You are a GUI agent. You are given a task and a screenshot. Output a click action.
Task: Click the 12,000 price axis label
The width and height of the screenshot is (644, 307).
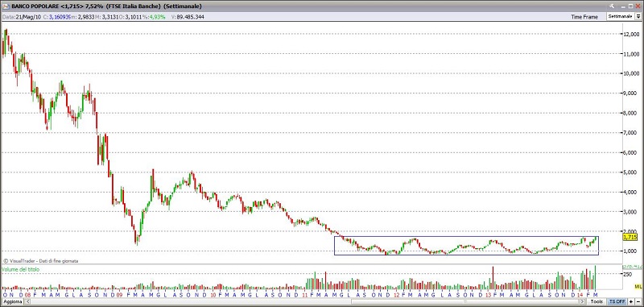[x=631, y=35]
